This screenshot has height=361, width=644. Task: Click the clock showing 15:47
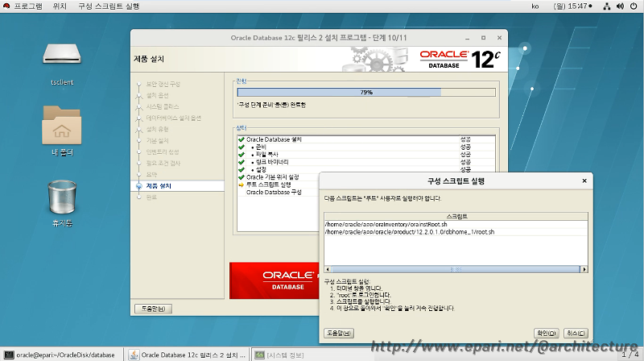[572, 6]
